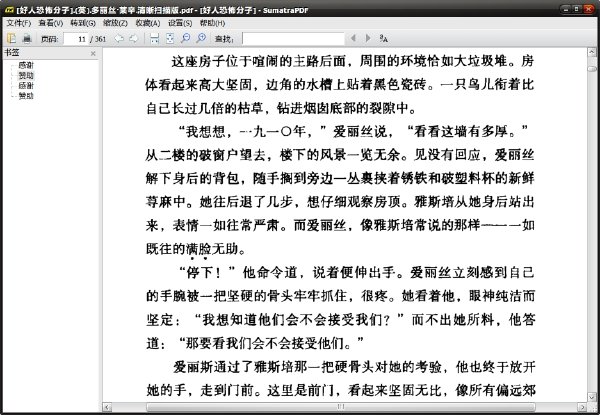Click the SumatraPDF icon in title bar
Viewport: 600px width, 415px height.
[10, 10]
